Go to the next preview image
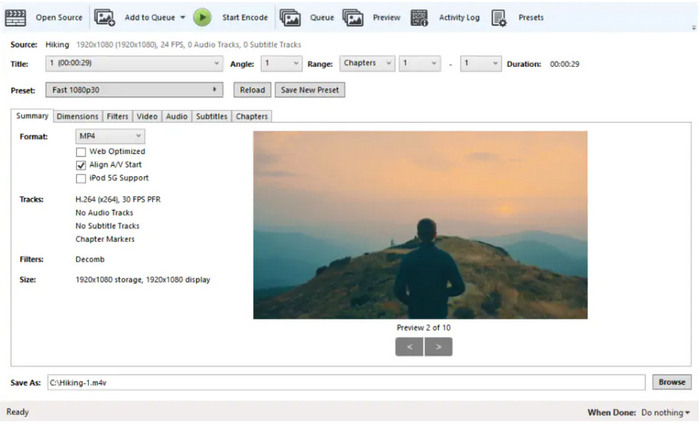Screen dimensions: 700x437 point(438,346)
